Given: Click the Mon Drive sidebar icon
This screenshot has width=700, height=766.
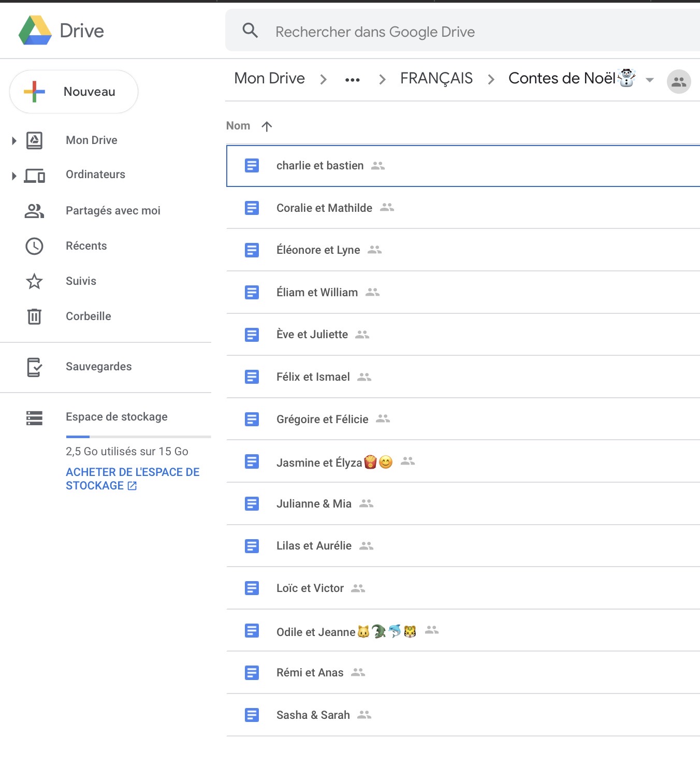Looking at the screenshot, I should tap(34, 140).
